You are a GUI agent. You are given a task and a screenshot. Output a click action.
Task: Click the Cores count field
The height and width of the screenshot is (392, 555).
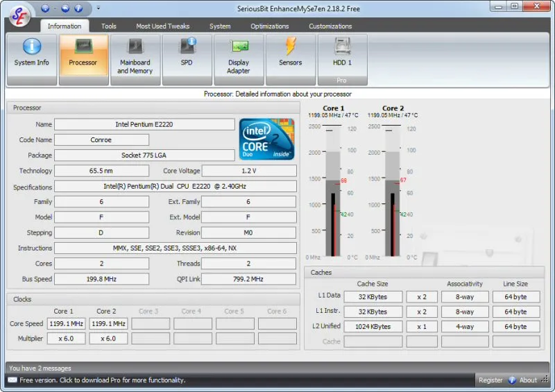(x=101, y=264)
